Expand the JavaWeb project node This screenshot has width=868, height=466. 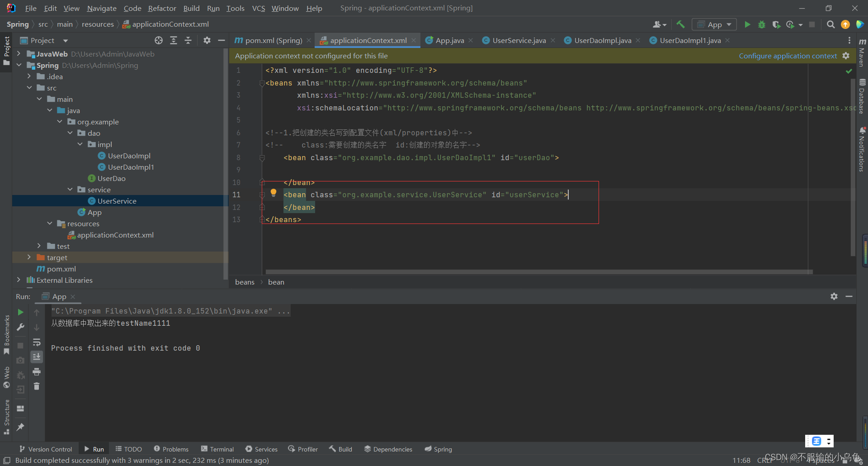(19, 54)
